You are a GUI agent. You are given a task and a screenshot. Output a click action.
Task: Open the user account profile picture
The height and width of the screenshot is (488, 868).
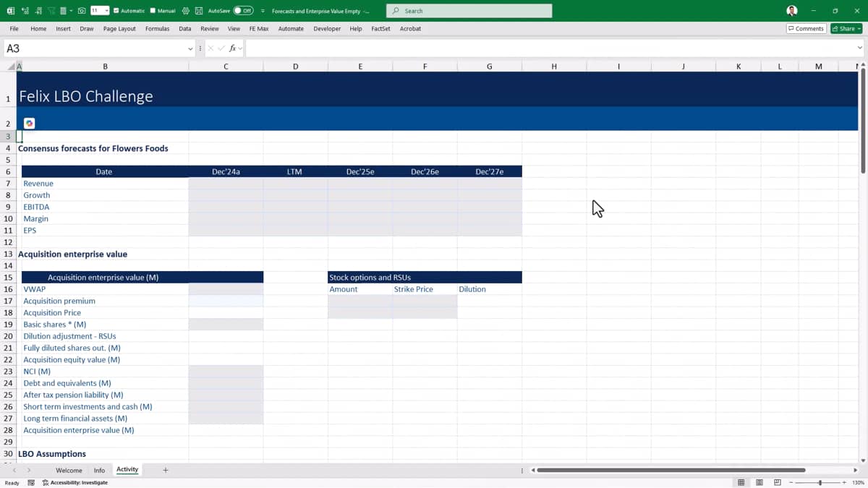792,11
